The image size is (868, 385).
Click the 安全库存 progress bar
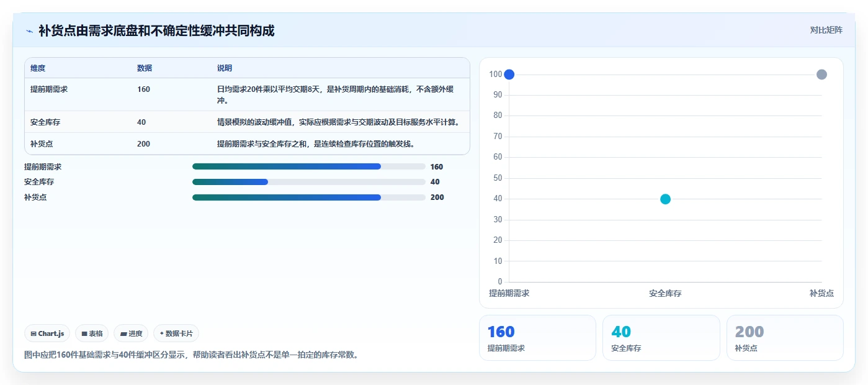[309, 182]
